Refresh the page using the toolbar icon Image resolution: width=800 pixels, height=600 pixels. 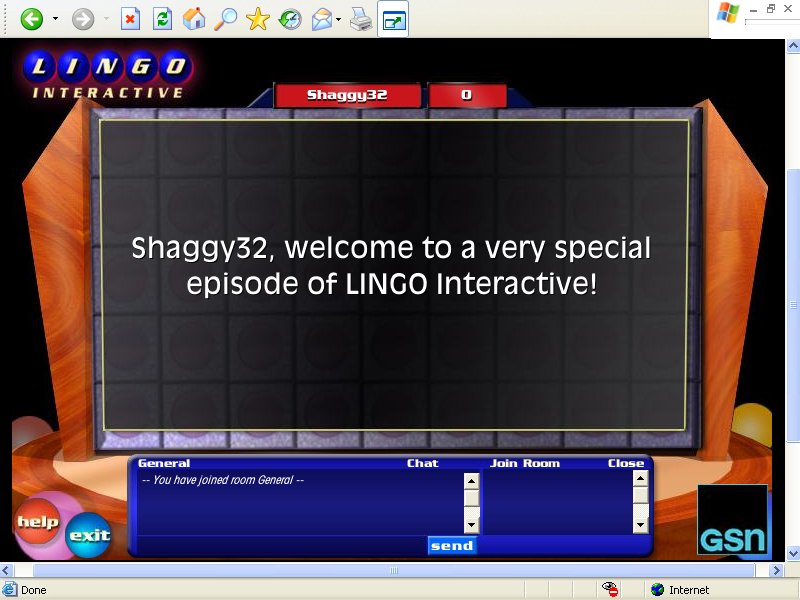click(161, 19)
